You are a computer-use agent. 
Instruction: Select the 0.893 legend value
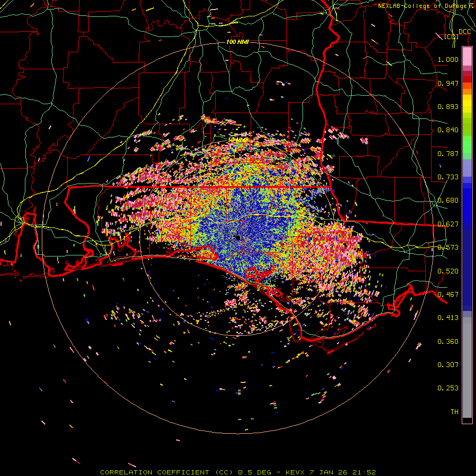point(448,106)
